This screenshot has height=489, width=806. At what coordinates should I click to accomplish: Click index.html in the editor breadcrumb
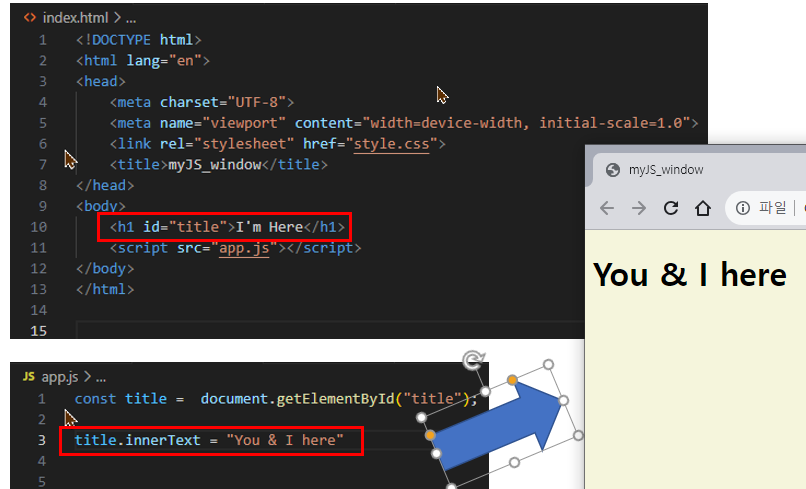click(x=76, y=18)
